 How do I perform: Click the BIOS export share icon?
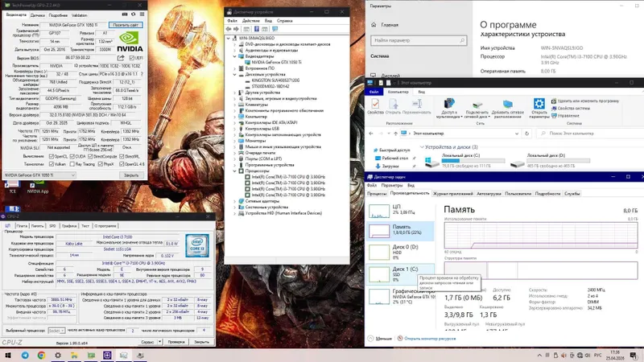click(x=120, y=58)
